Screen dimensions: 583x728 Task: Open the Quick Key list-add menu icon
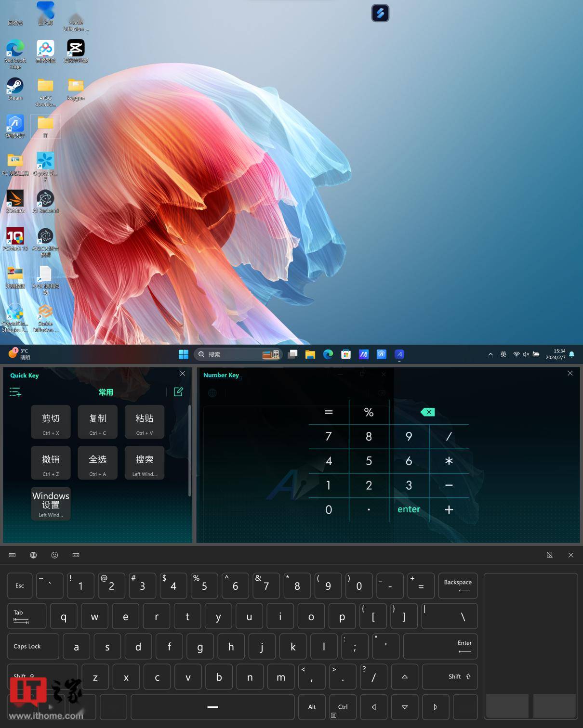(15, 392)
